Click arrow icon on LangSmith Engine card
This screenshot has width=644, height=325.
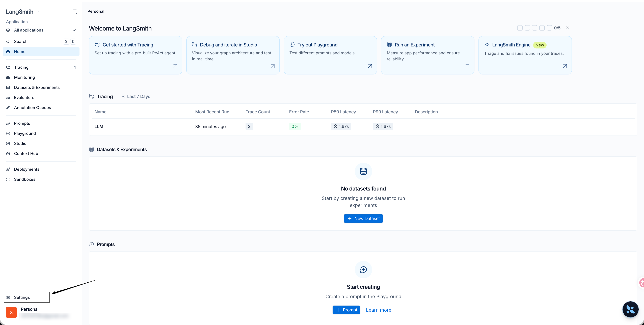click(x=565, y=66)
